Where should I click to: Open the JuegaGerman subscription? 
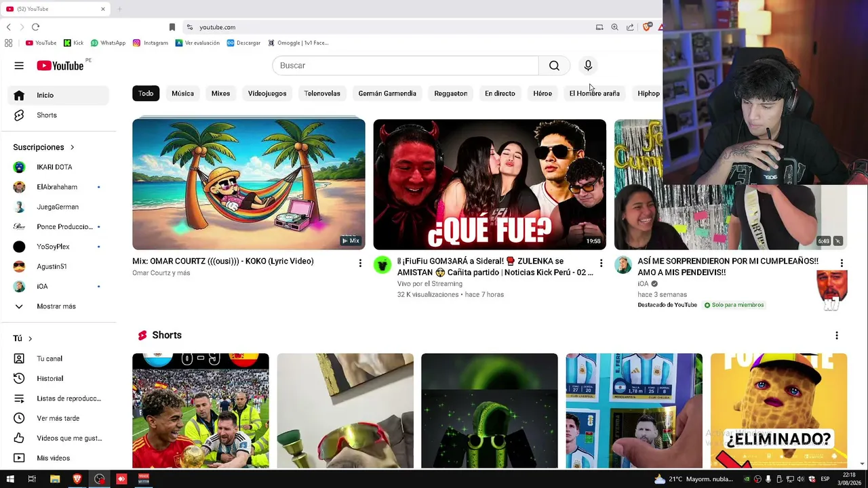click(58, 207)
